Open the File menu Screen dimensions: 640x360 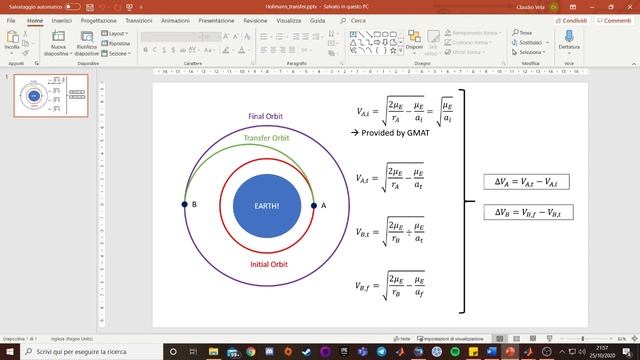(x=11, y=20)
